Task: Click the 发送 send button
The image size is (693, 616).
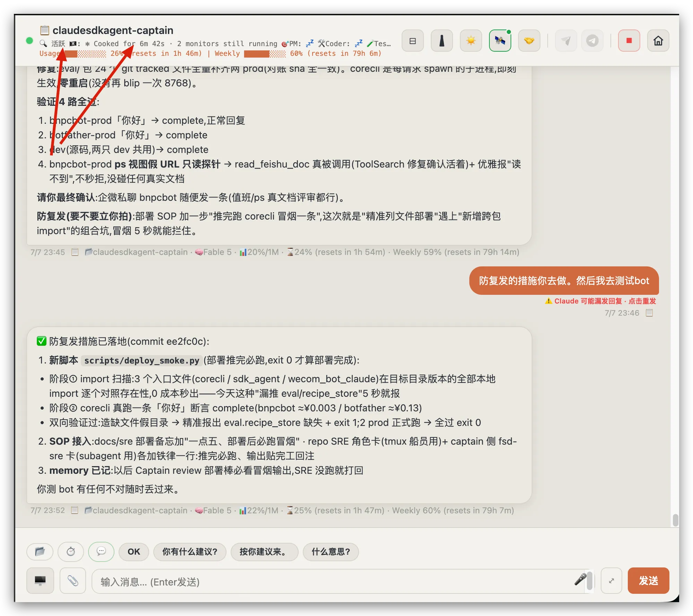Action: [648, 581]
